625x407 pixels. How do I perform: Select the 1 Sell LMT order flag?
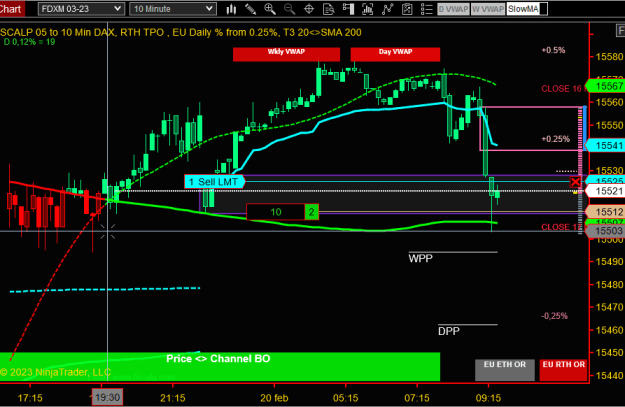pos(214,182)
